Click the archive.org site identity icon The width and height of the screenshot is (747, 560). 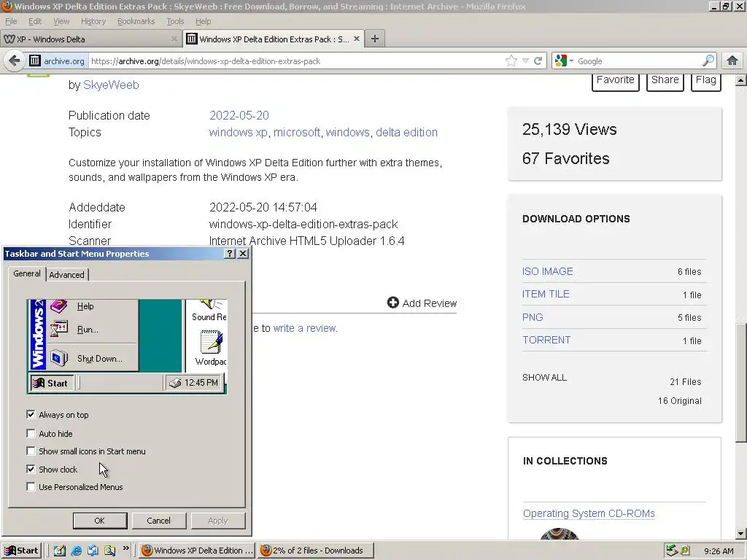pyautogui.click(x=35, y=61)
